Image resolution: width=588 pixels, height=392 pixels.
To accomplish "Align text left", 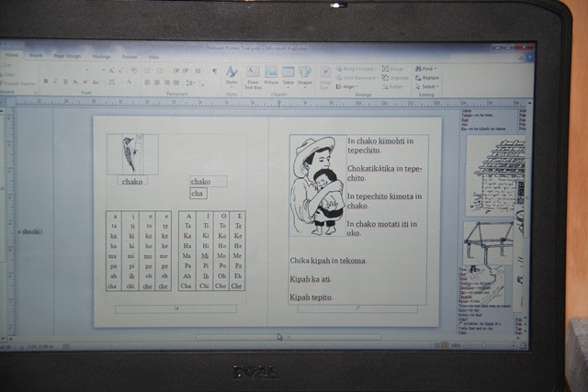I will [x=147, y=83].
